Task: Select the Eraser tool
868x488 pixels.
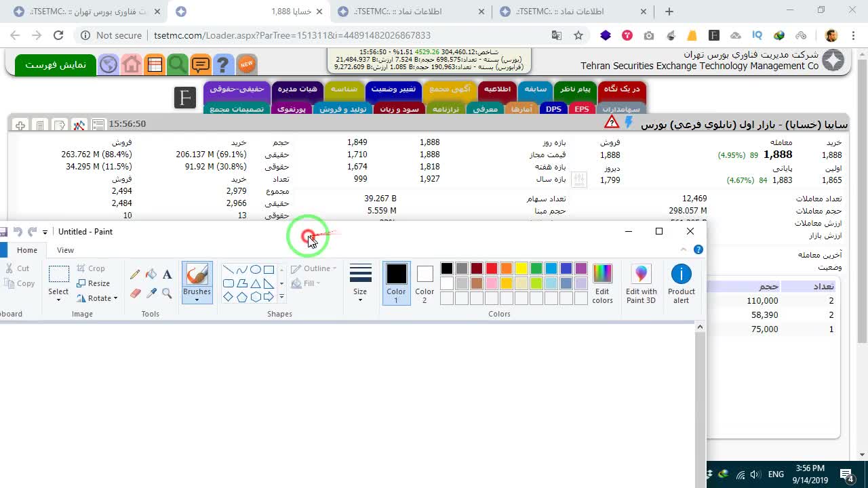Action: [135, 293]
